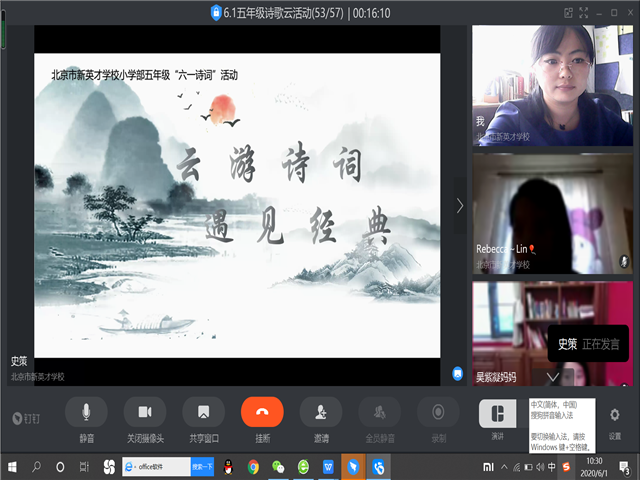The height and width of the screenshot is (480, 640).
Task: Click the 搜索一下 search button in taskbar
Action: click(x=204, y=467)
